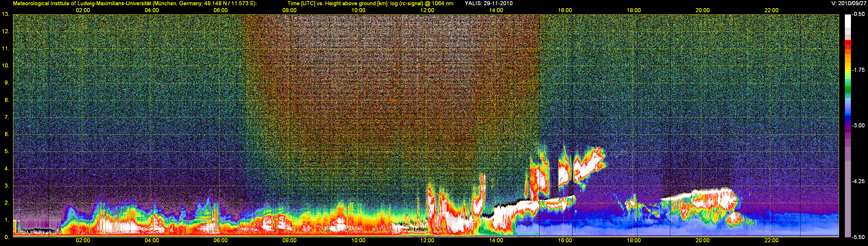Click the 08:00 label on bottom time axis
The height and width of the screenshot is (246, 868).
pos(289,241)
